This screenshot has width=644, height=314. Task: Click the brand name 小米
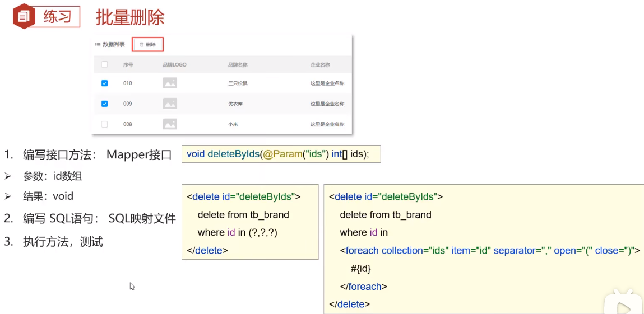(x=233, y=124)
